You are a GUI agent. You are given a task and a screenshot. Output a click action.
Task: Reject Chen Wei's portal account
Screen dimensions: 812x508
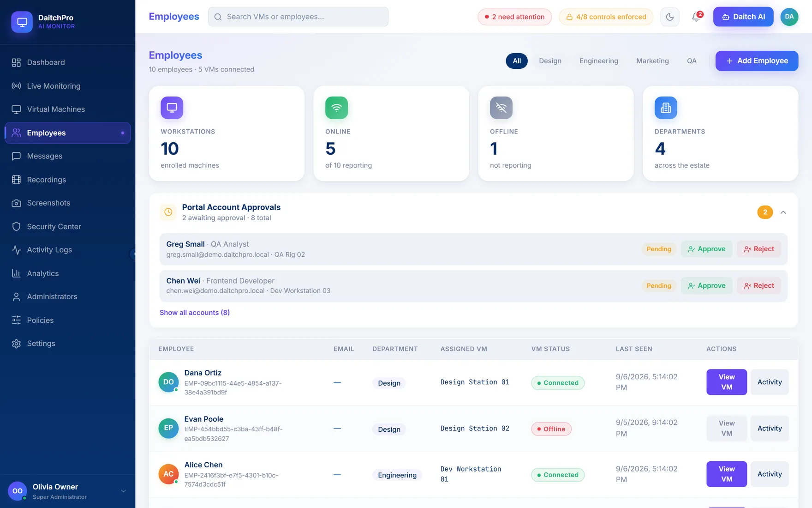point(758,286)
